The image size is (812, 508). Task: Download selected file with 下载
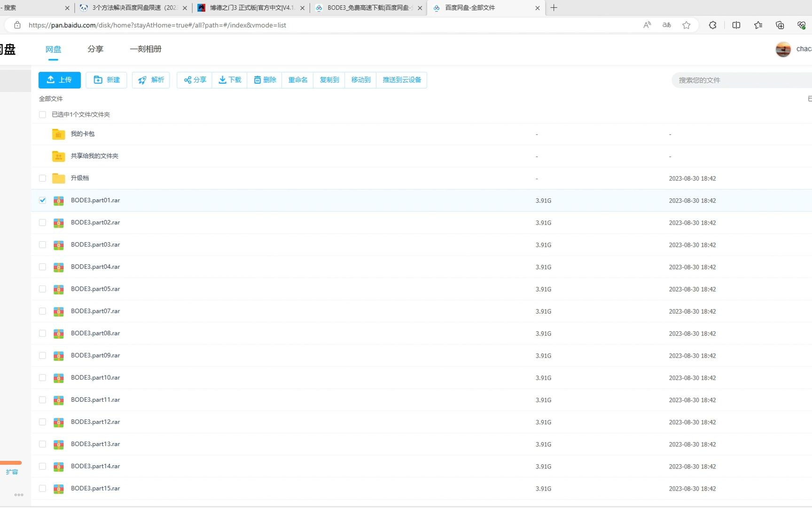pyautogui.click(x=230, y=80)
